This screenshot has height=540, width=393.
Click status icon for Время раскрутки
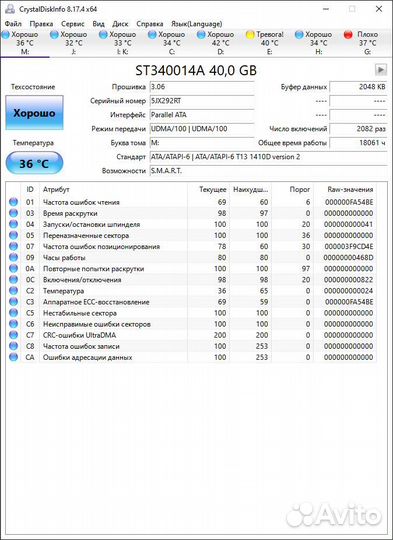(13, 213)
